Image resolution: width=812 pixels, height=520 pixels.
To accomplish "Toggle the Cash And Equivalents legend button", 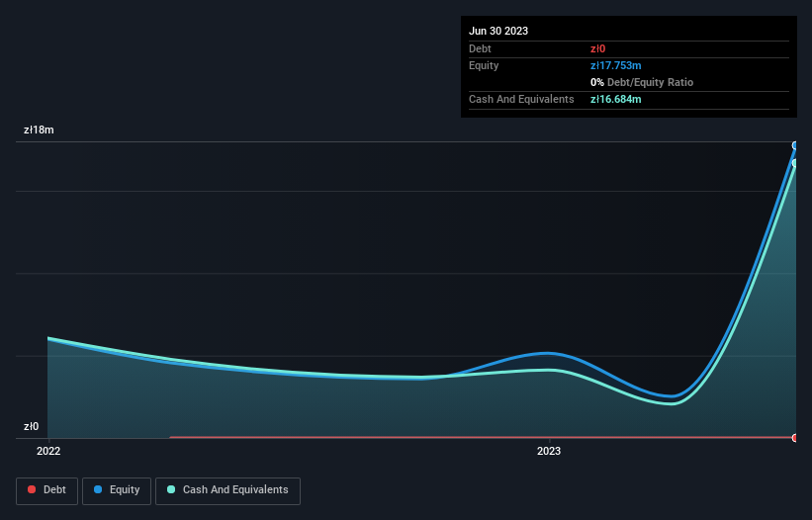I will point(227,490).
